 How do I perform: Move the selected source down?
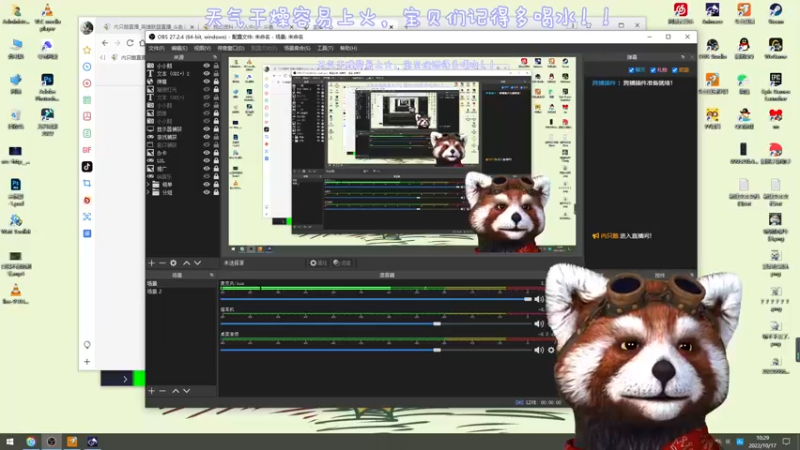[x=197, y=263]
